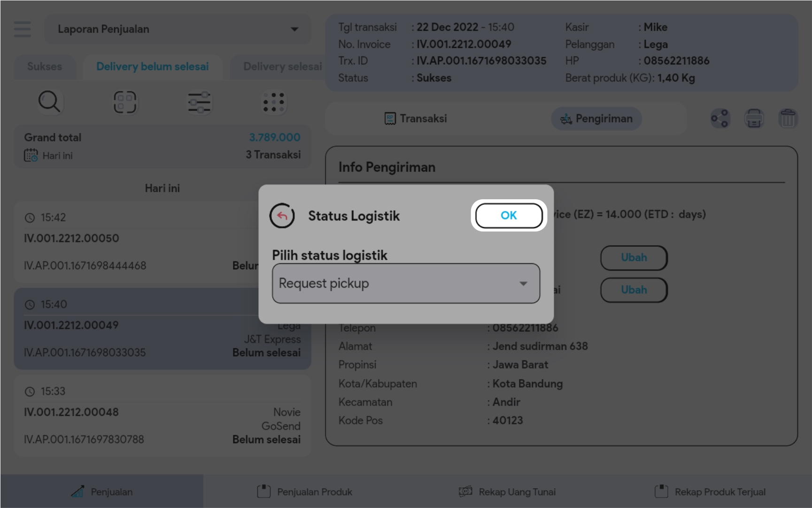Select transaction IV.001.2212.00048 by Novie
This screenshot has width=812, height=508.
coord(162,416)
